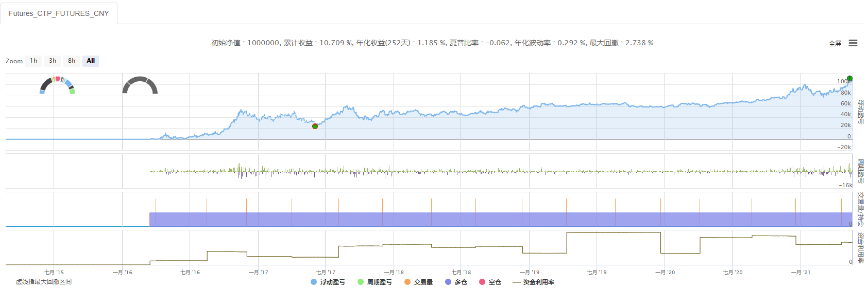868x288 pixels.
Task: Set zoom range to 3h
Action: [53, 61]
